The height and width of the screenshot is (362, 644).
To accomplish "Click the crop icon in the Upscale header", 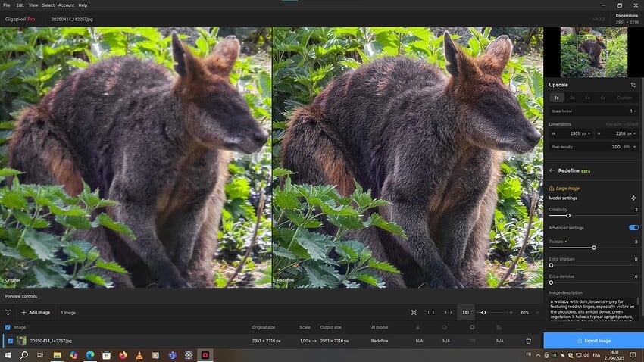I will click(x=633, y=85).
